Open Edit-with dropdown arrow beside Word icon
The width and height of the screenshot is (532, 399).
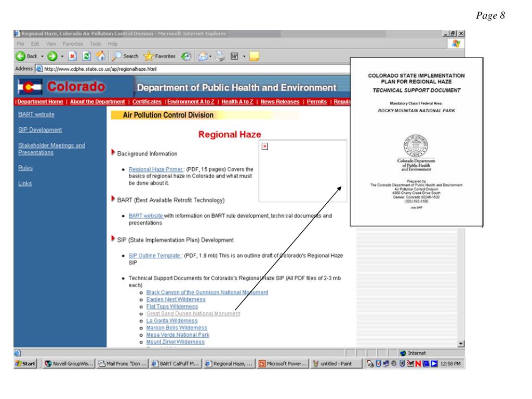pos(244,56)
